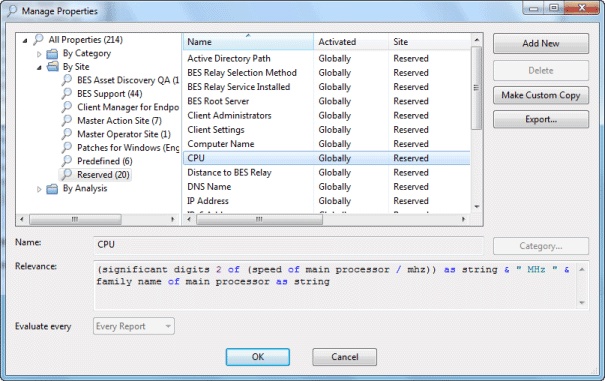Click the Predefined magnifier icon
This screenshot has width=605, height=381.
tap(67, 161)
